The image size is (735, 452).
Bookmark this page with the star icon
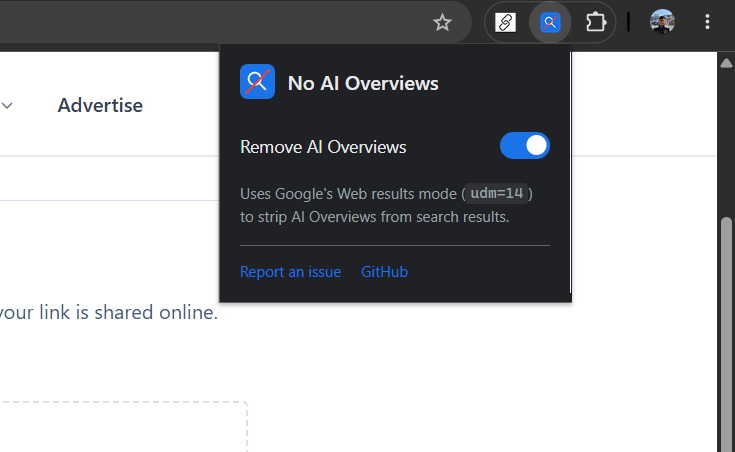(x=442, y=23)
